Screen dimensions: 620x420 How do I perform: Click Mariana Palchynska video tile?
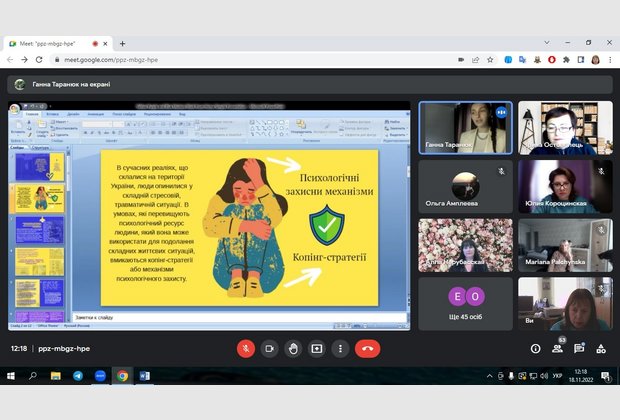point(565,245)
